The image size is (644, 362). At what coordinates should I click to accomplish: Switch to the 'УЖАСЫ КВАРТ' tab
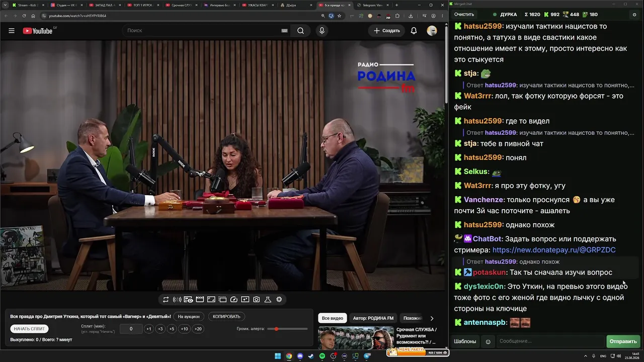[x=257, y=5]
